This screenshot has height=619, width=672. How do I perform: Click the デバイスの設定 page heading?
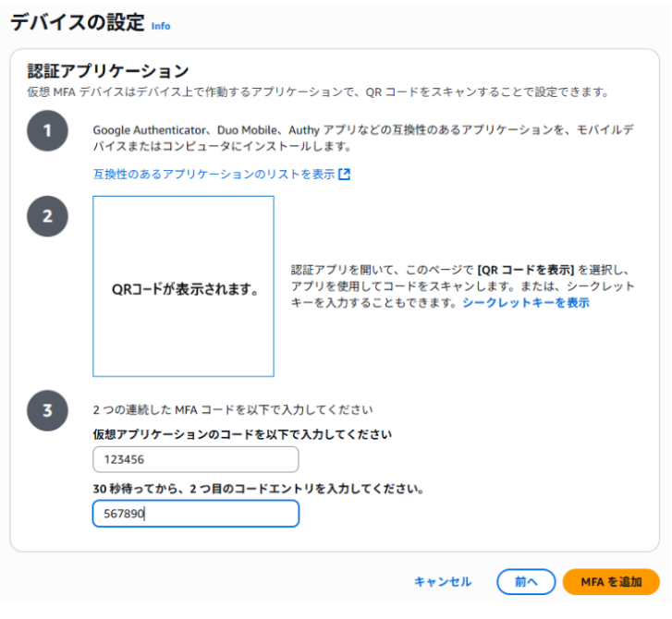[x=77, y=24]
